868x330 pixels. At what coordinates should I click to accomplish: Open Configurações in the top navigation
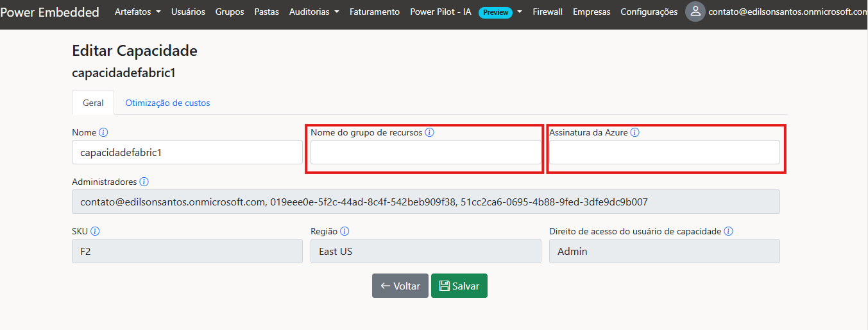click(x=649, y=12)
